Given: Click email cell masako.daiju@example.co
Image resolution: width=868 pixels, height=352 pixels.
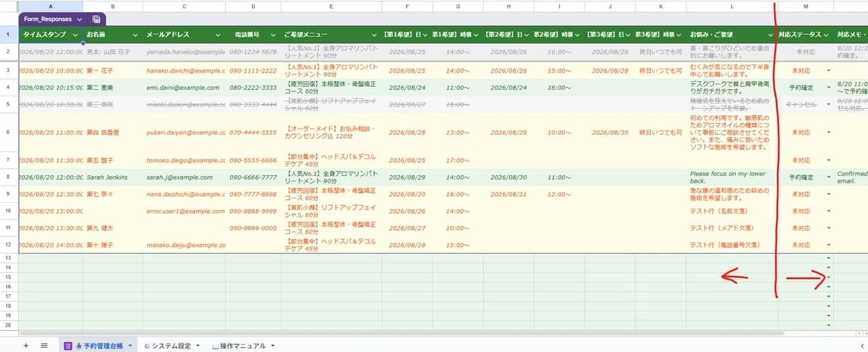Looking at the screenshot, I should (x=184, y=245).
